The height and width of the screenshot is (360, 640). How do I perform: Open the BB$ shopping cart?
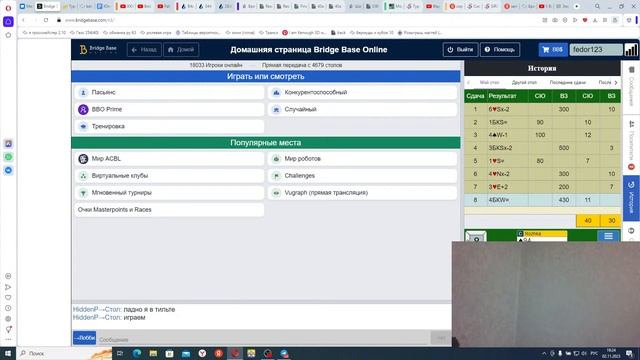553,49
